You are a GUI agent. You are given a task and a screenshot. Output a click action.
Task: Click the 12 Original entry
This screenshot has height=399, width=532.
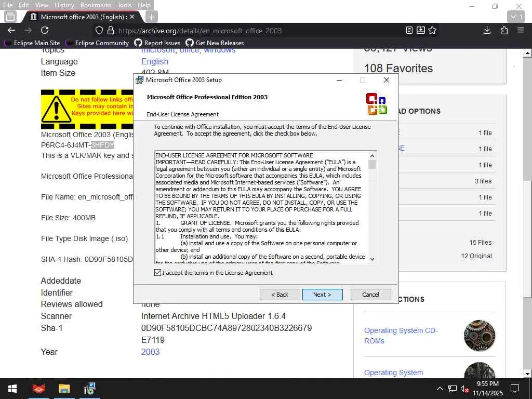tap(476, 256)
